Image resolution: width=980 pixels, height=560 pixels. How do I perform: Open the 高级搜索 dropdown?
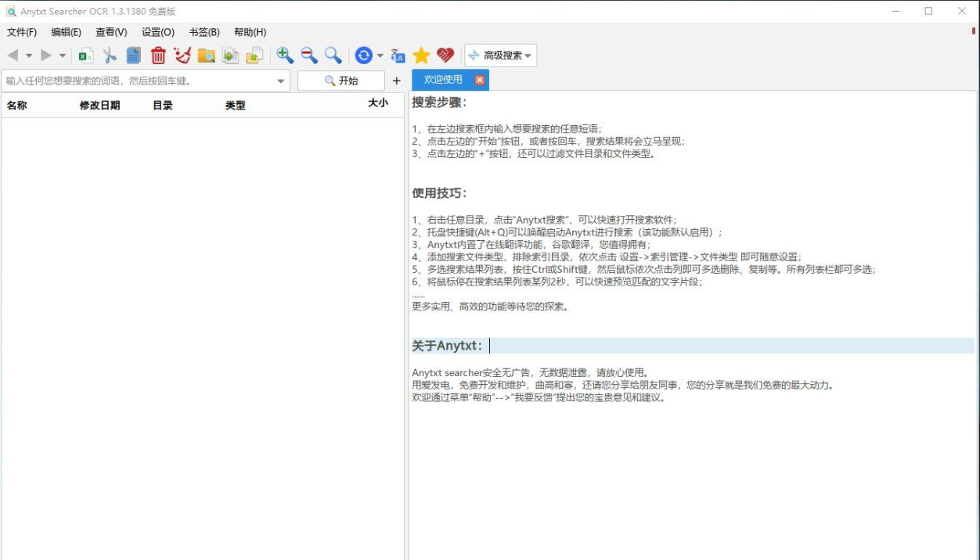point(501,56)
